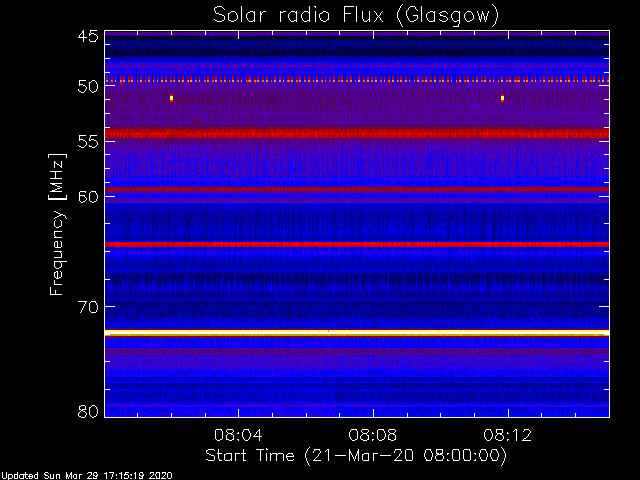This screenshot has height=480, width=640.
Task: Click the "Frequency [MHz]" axis label
Action: click(58, 224)
